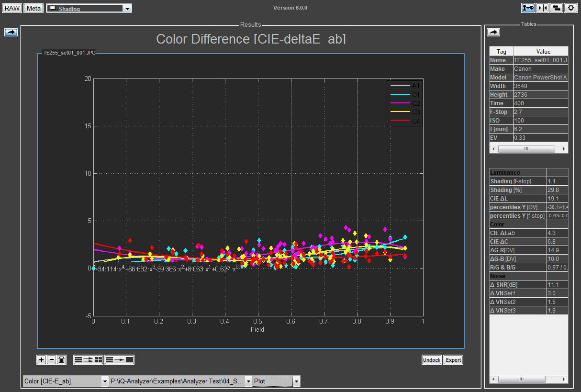Click the minus icon below the plot
This screenshot has width=581, height=392.
[52, 360]
